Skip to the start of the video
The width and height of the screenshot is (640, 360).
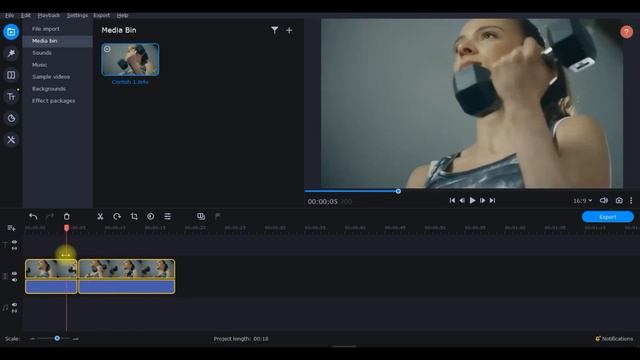[452, 200]
